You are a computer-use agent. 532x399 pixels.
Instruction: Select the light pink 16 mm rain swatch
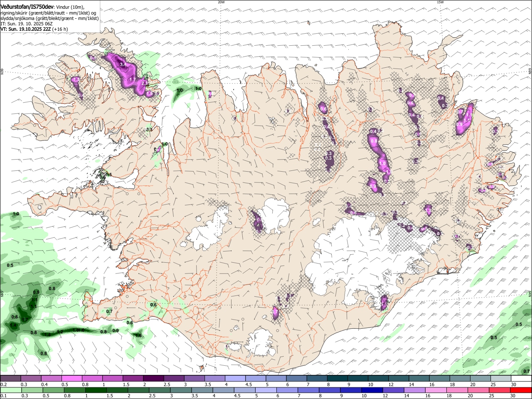(x=436, y=390)
